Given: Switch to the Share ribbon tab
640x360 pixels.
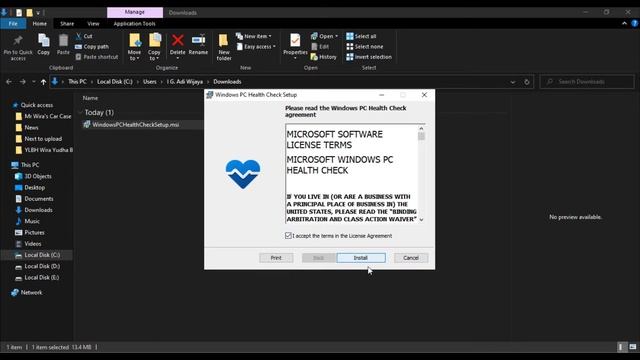Looking at the screenshot, I should pos(67,24).
